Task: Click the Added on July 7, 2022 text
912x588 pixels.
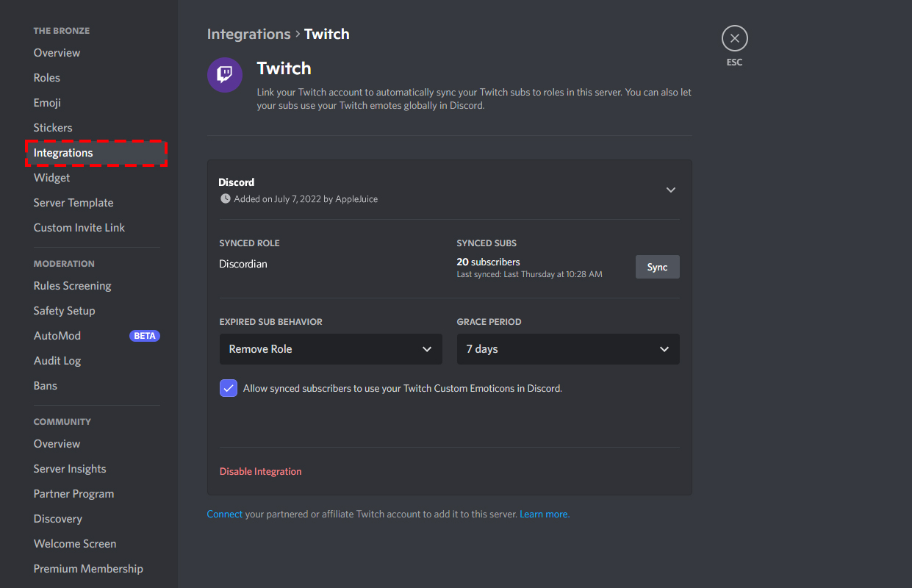Action: [x=306, y=199]
